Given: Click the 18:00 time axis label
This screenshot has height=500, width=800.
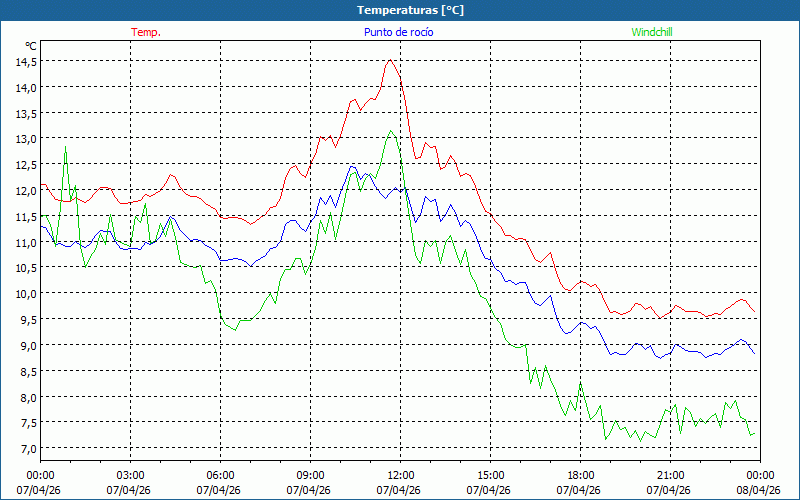Looking at the screenshot, I should tap(580, 474).
